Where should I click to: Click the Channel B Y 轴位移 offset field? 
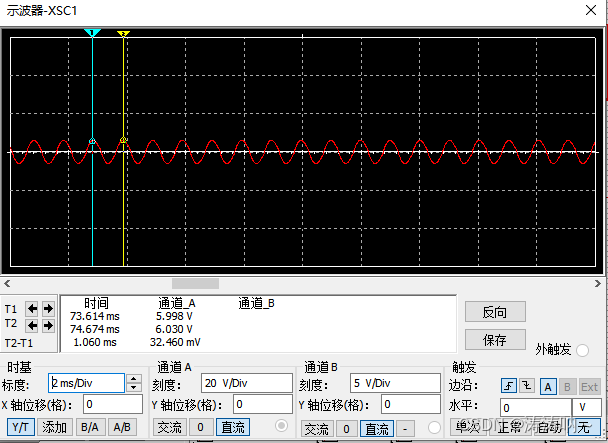[411, 405]
